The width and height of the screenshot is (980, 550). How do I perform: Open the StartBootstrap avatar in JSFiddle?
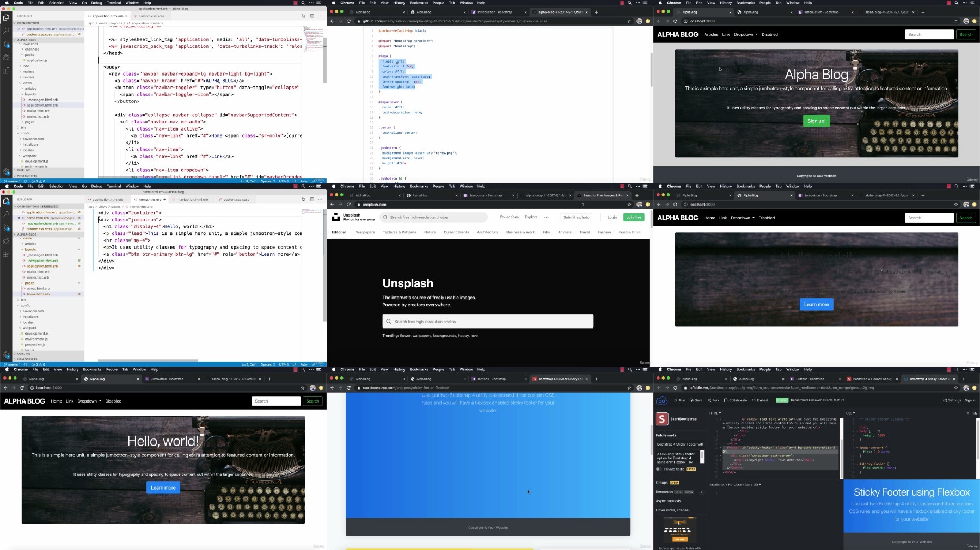pyautogui.click(x=661, y=419)
